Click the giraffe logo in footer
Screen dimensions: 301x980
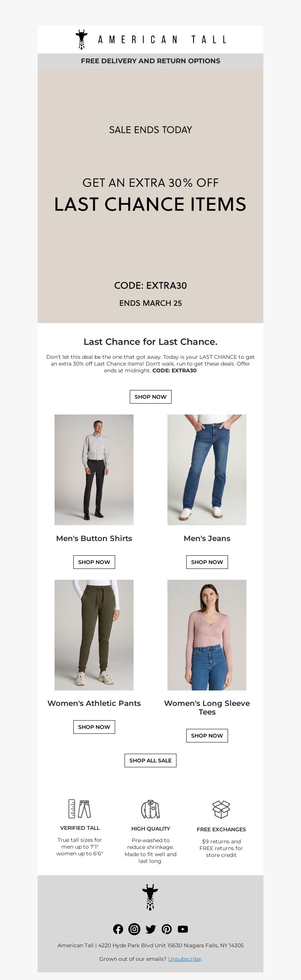(150, 897)
